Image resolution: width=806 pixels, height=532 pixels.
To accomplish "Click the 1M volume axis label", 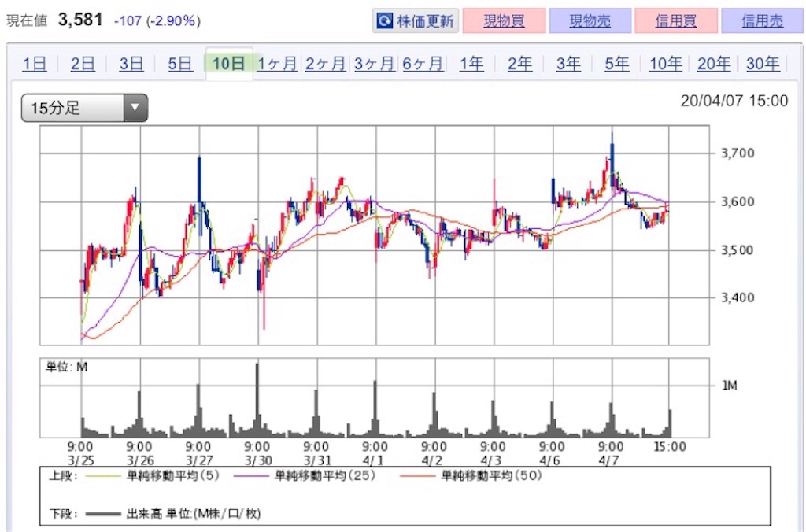I will pos(730,386).
